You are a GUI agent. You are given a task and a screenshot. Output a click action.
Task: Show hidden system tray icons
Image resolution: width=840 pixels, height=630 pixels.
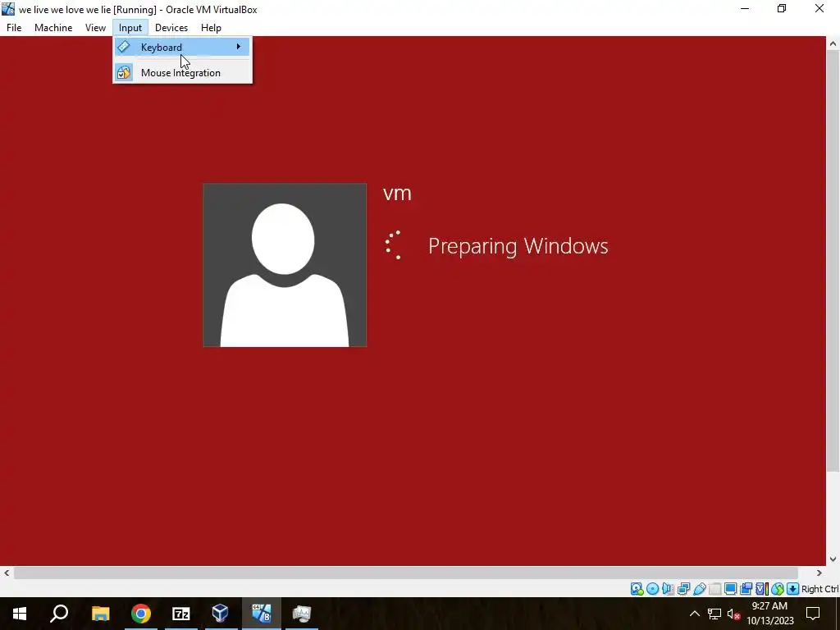pos(694,614)
